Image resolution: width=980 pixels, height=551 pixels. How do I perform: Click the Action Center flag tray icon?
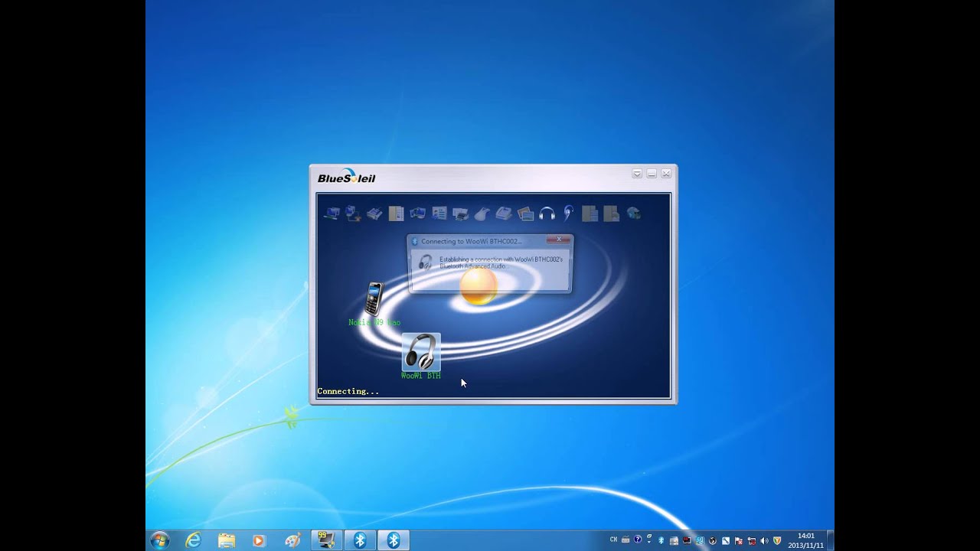(x=739, y=540)
